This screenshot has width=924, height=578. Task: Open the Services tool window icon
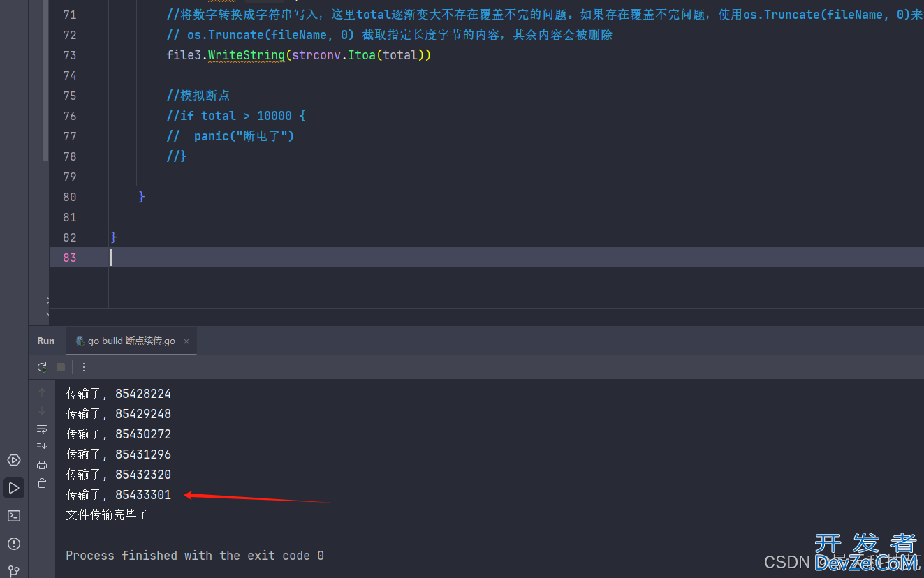point(14,460)
